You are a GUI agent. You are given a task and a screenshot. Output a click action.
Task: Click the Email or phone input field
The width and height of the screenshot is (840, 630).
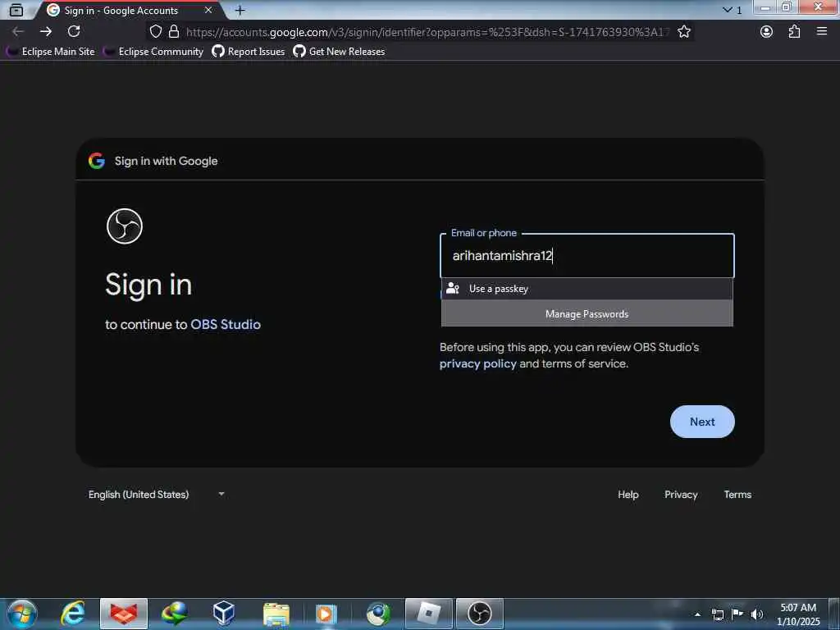(x=587, y=256)
